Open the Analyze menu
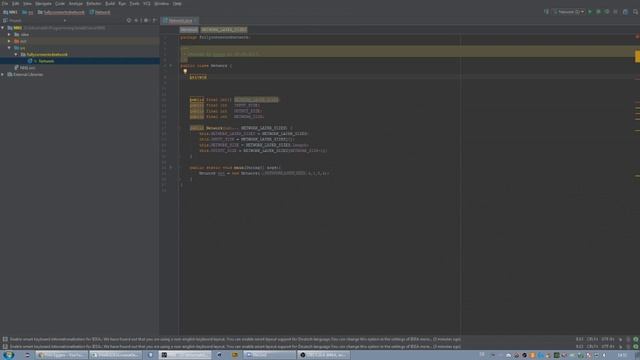Screen dimensions: 640x360 pos(76,4)
